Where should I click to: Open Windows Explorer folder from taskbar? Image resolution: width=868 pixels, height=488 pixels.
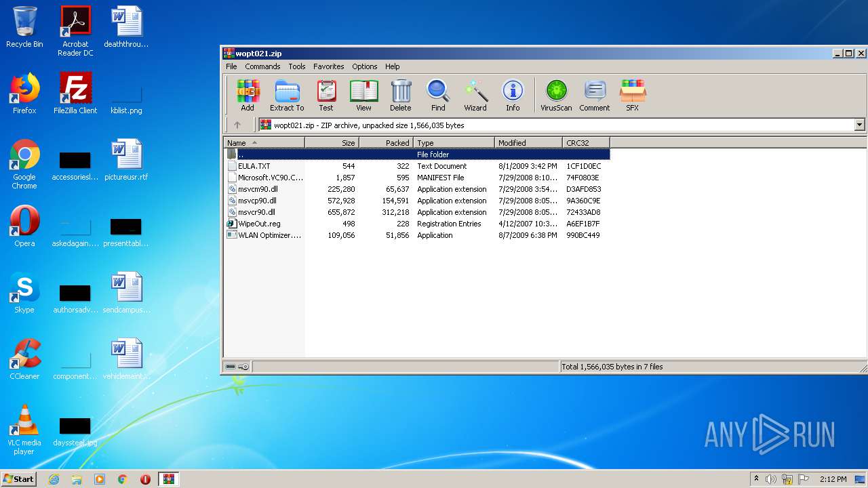(77, 479)
